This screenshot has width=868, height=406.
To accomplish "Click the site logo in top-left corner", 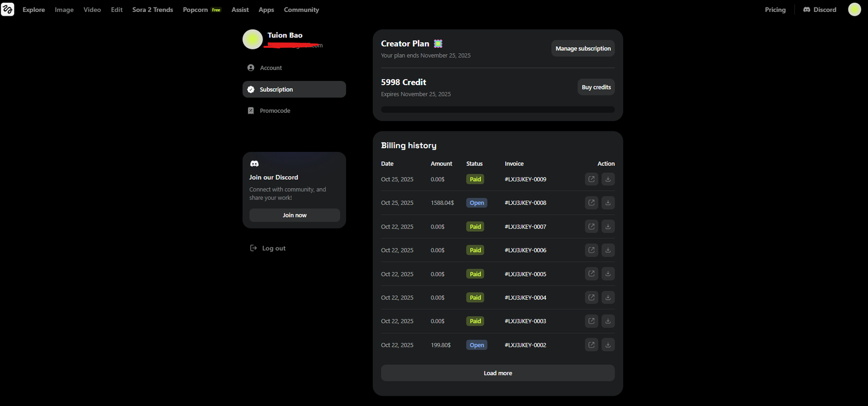I will point(8,9).
